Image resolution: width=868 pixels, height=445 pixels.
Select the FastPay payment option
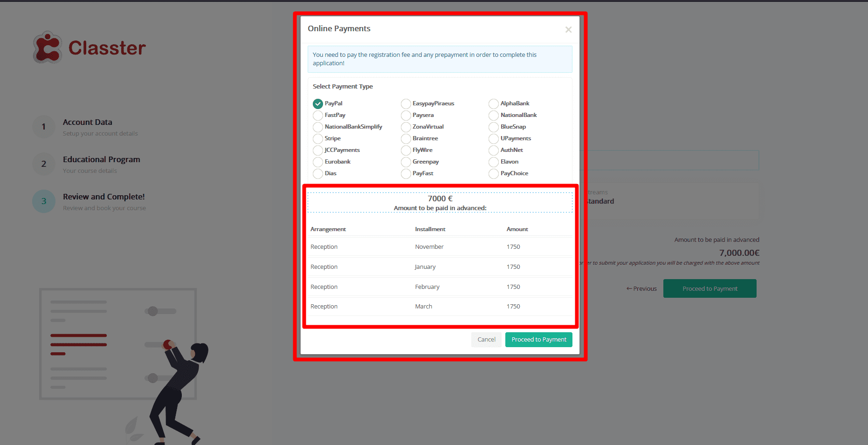(x=318, y=115)
